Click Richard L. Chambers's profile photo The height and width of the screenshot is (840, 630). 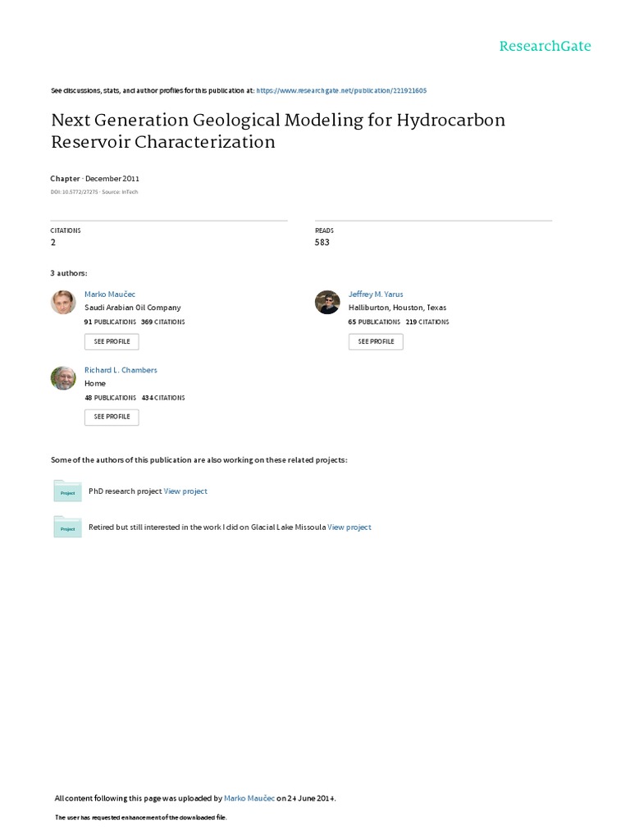pos(63,377)
